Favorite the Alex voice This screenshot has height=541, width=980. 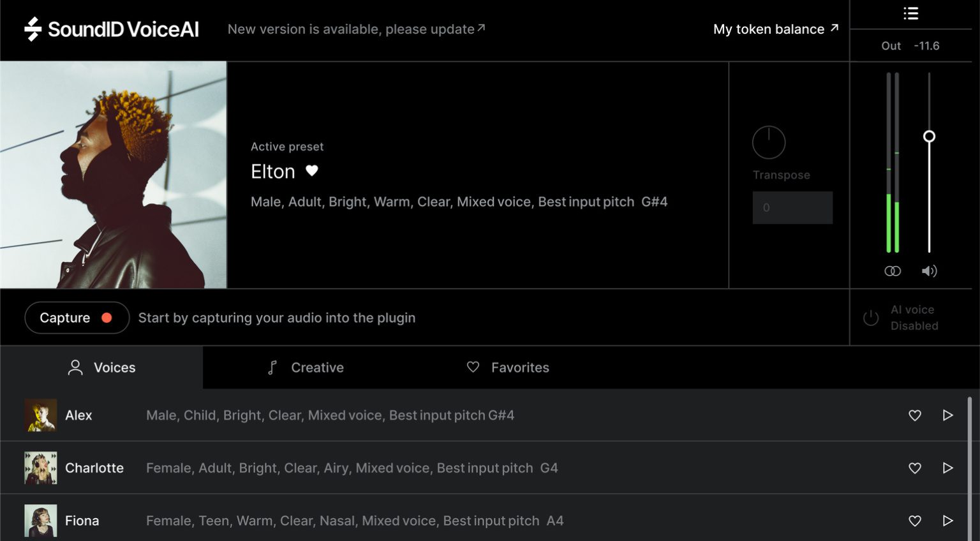(x=914, y=415)
